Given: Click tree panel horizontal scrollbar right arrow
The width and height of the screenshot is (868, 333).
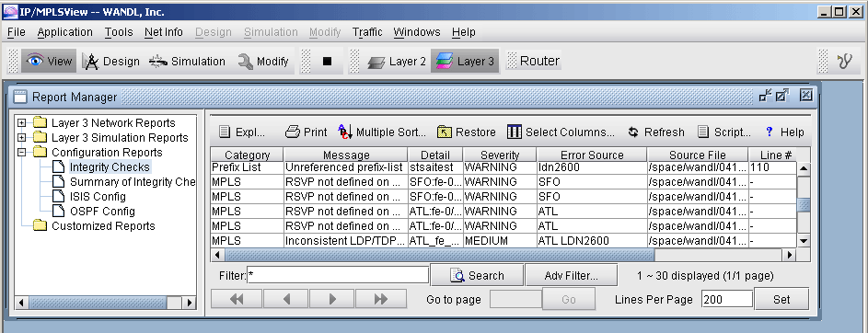Looking at the screenshot, I should pos(190,303).
